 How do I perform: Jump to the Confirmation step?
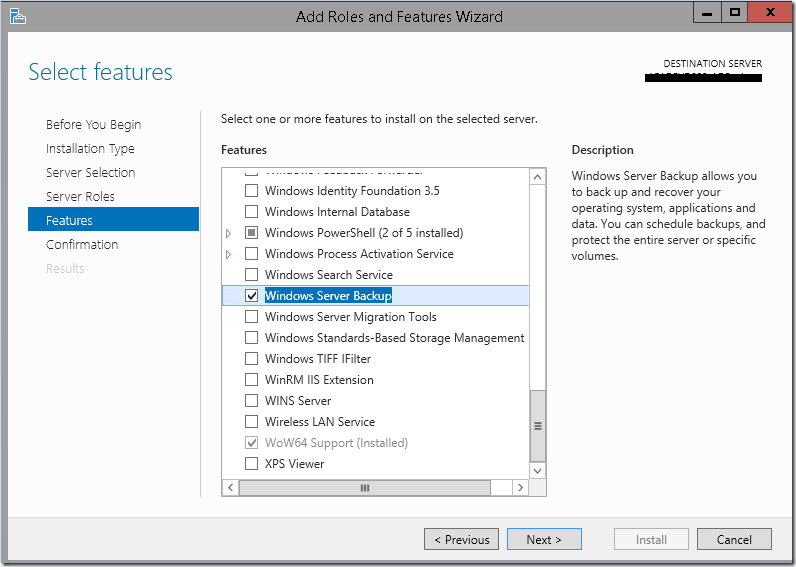tap(82, 245)
